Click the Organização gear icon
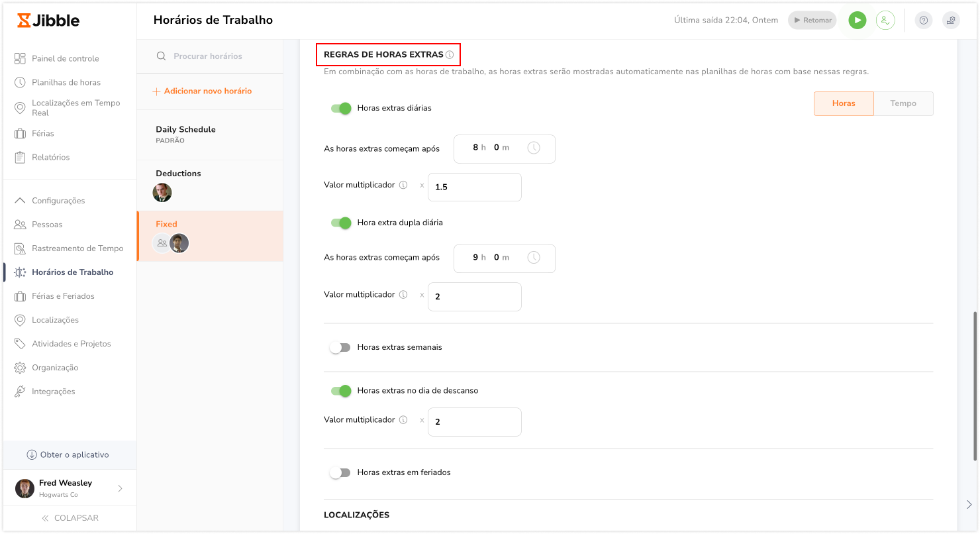The width and height of the screenshot is (980, 534). (x=20, y=368)
